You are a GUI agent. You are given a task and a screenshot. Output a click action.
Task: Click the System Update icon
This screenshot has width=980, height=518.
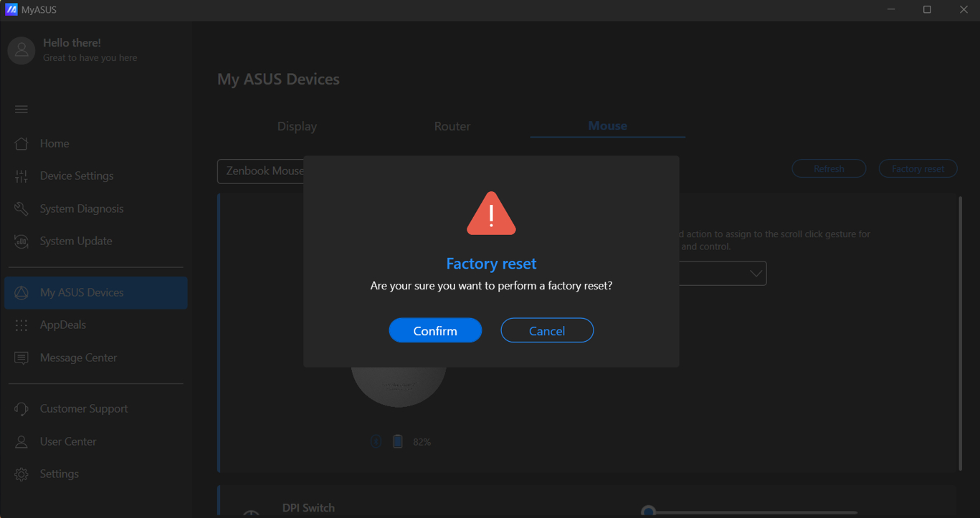[x=22, y=241]
